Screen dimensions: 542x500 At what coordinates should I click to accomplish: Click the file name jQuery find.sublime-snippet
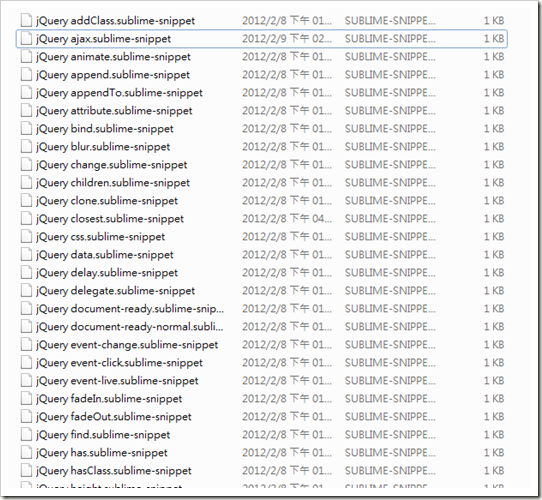(103, 434)
